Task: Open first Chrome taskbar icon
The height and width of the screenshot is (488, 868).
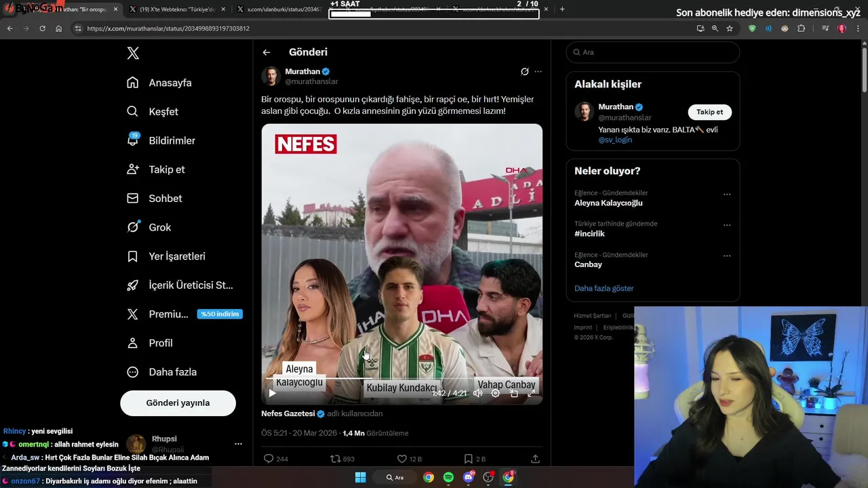Action: [x=429, y=477]
